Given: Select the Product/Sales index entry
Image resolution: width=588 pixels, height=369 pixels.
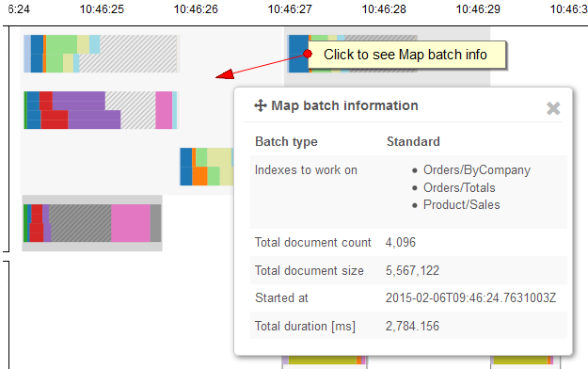Looking at the screenshot, I should coord(461,205).
